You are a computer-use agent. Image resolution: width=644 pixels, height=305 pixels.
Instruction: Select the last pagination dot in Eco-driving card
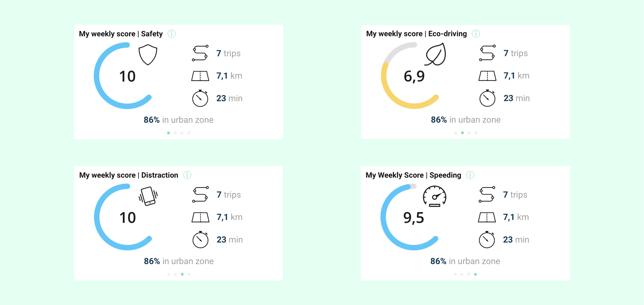[x=476, y=133]
